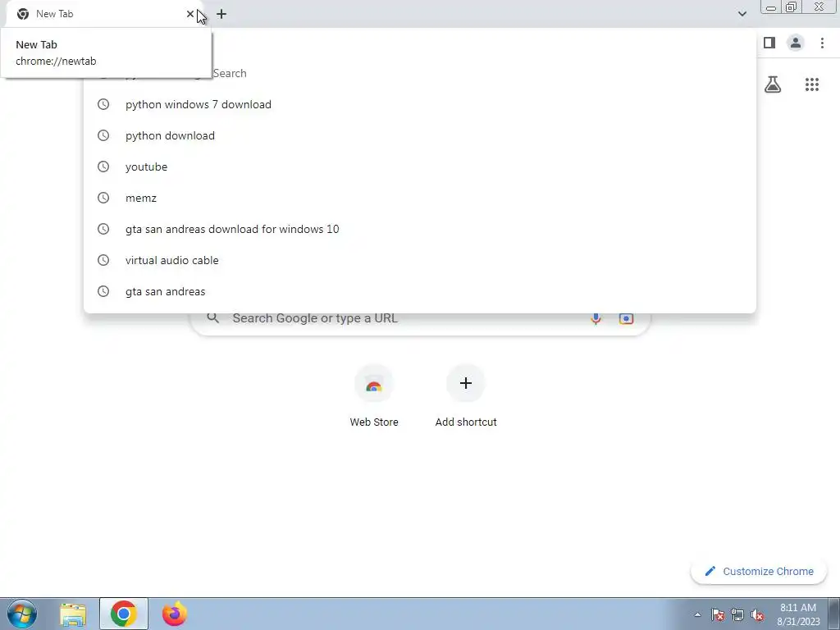Show hidden tray icons arrow
840x630 pixels.
coord(697,614)
